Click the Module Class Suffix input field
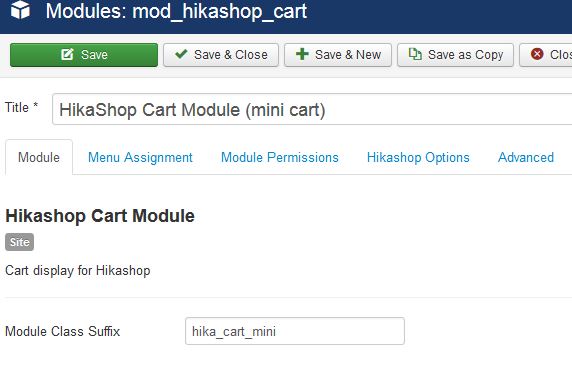The image size is (572, 391). tap(295, 331)
